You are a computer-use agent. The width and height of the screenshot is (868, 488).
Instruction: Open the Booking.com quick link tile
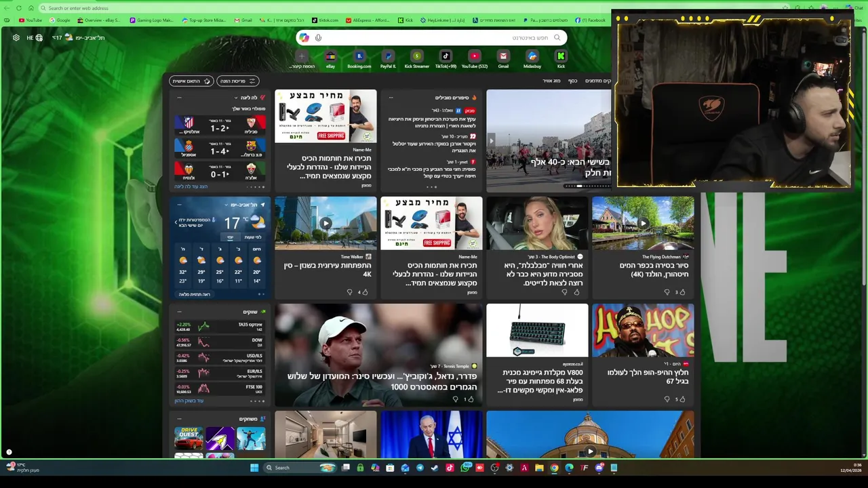tap(359, 59)
